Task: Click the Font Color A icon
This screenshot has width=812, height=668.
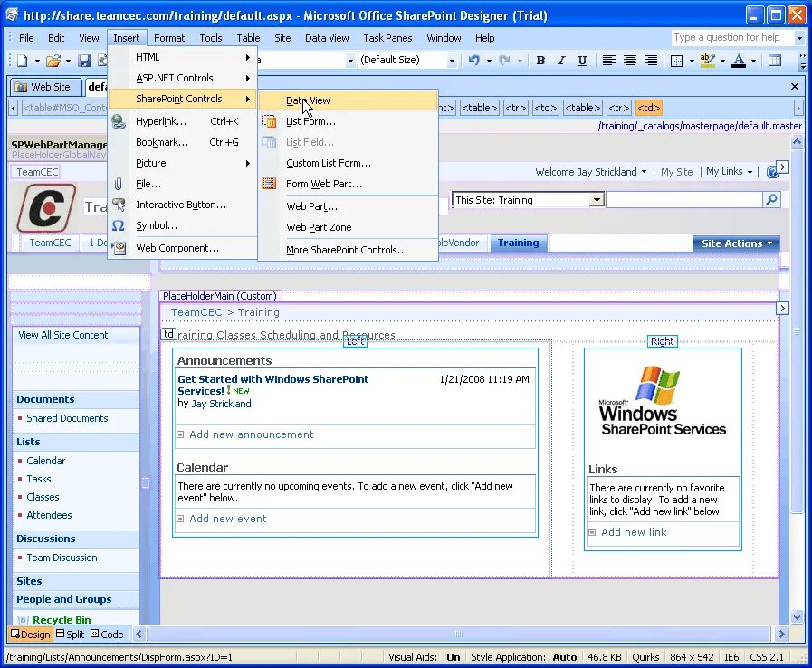Action: [x=739, y=60]
